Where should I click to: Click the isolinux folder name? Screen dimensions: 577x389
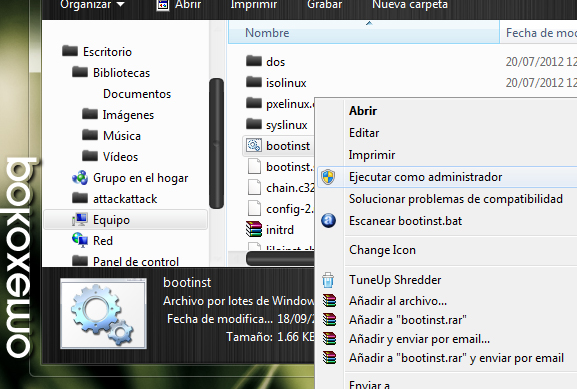click(x=286, y=82)
